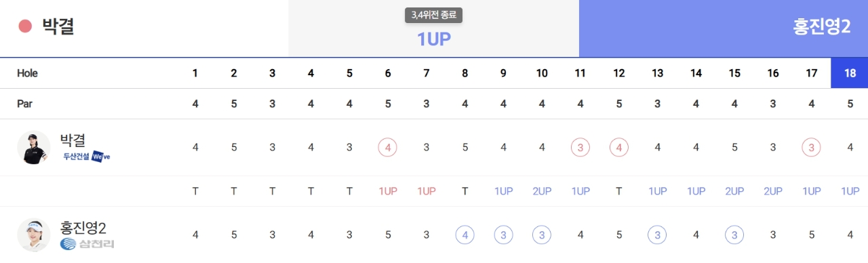
Task: Click 박결's circled score 3 on hole 17
Action: tap(812, 147)
